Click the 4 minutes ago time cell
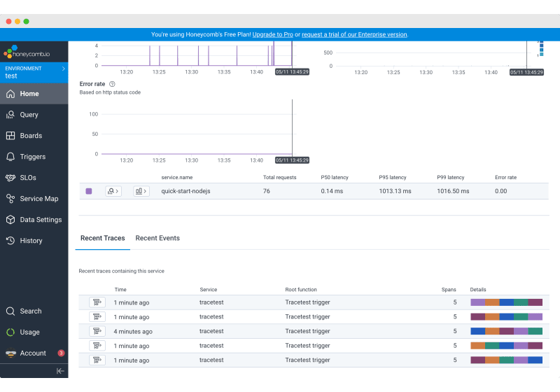Screen dimensions: 560x392 133,332
